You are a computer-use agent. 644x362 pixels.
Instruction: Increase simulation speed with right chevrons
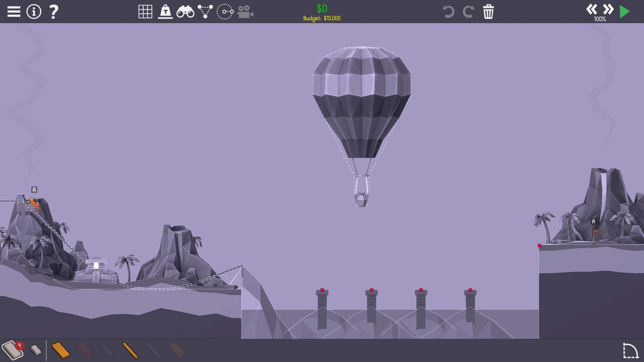608,9
